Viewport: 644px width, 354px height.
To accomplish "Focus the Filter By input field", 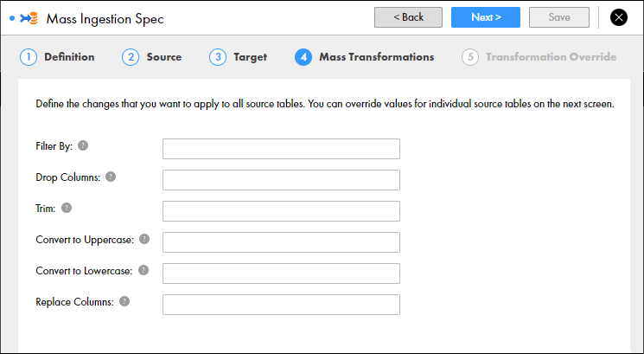I will click(281, 149).
